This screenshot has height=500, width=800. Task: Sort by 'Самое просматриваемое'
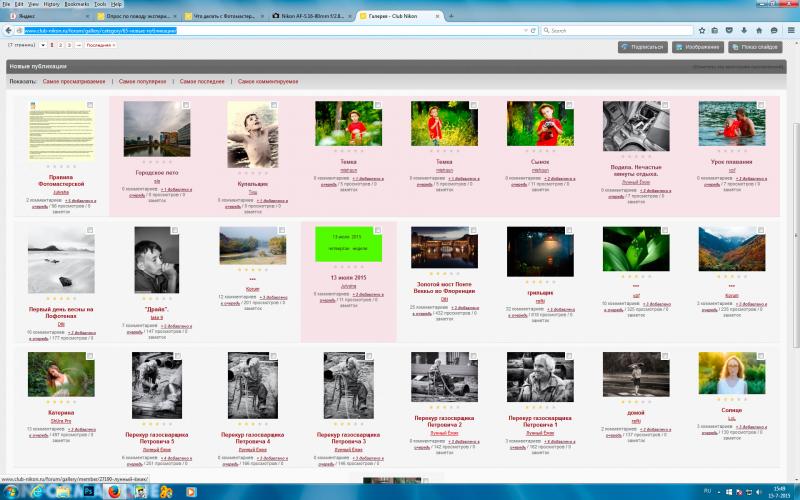[74, 82]
